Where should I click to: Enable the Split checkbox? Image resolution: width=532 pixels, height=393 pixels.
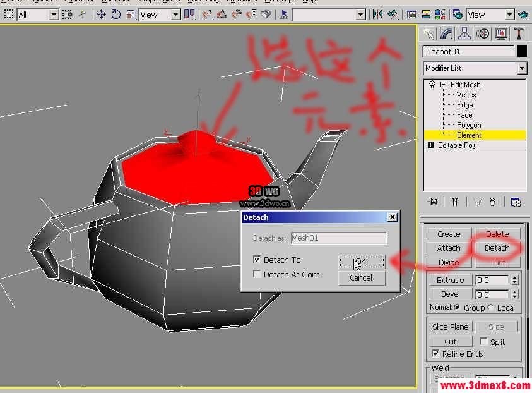pos(483,341)
